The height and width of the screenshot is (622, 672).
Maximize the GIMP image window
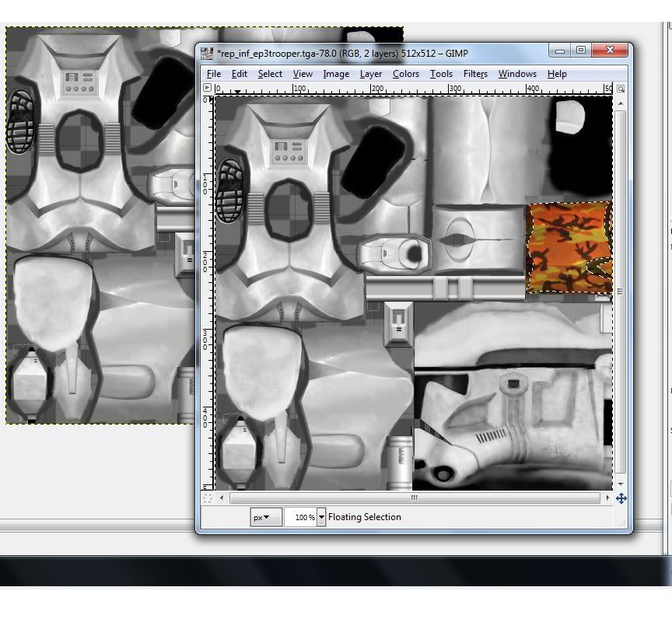pos(581,51)
